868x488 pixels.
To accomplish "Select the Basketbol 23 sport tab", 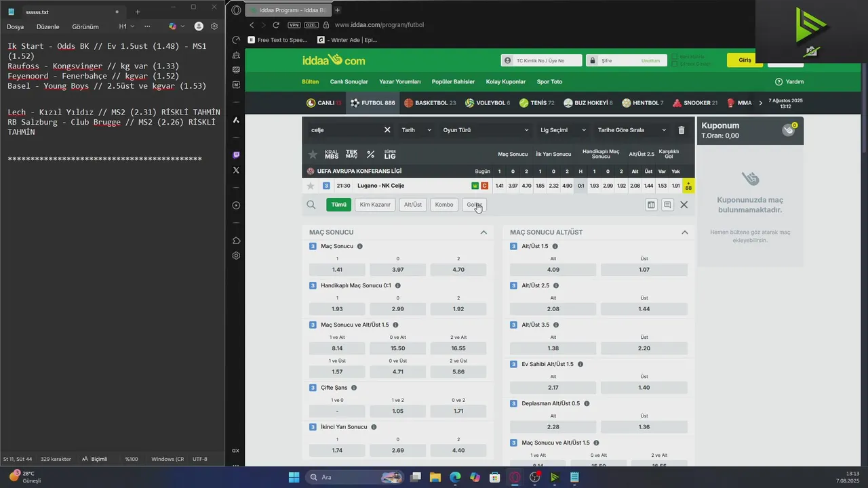I will pos(431,103).
